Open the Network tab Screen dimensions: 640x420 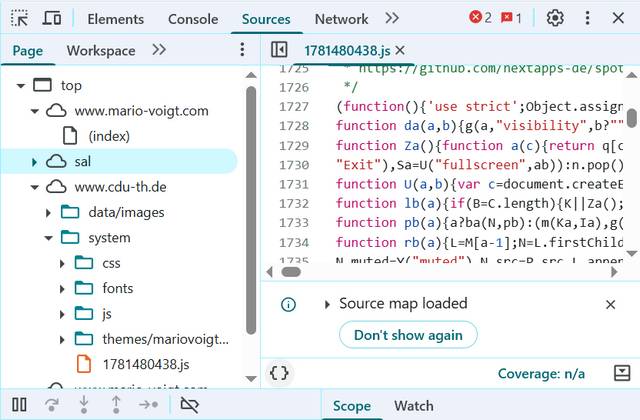[x=341, y=19]
